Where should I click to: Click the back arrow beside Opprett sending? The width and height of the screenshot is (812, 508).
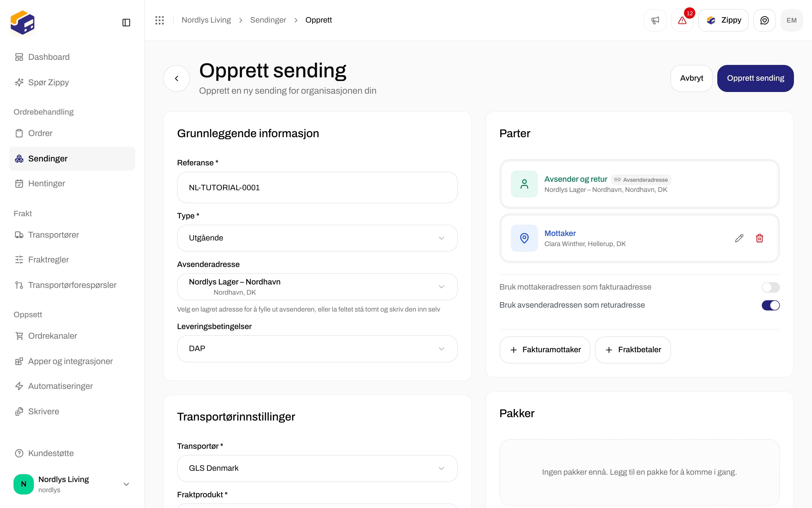coord(176,78)
